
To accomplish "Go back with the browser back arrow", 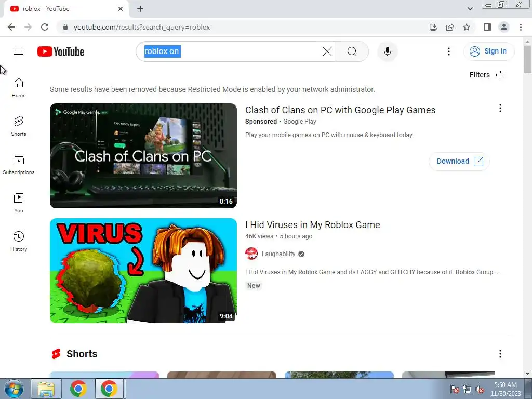I will (11, 27).
